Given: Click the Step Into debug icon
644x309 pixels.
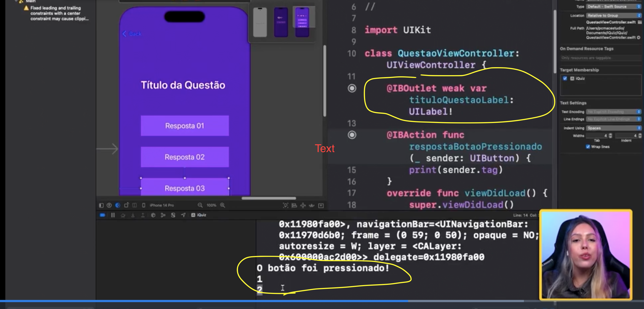Looking at the screenshot, I should click(133, 215).
